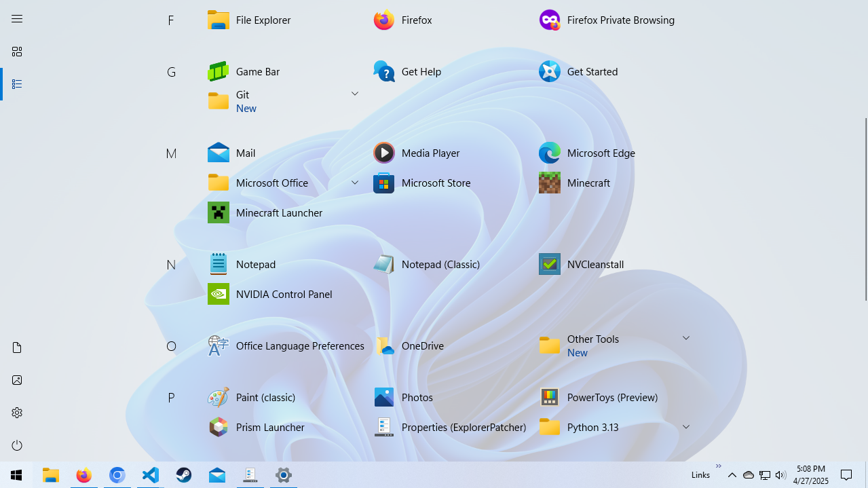This screenshot has width=868, height=488.
Task: Expand the Other Tools folder chevron
Action: pyautogui.click(x=686, y=338)
